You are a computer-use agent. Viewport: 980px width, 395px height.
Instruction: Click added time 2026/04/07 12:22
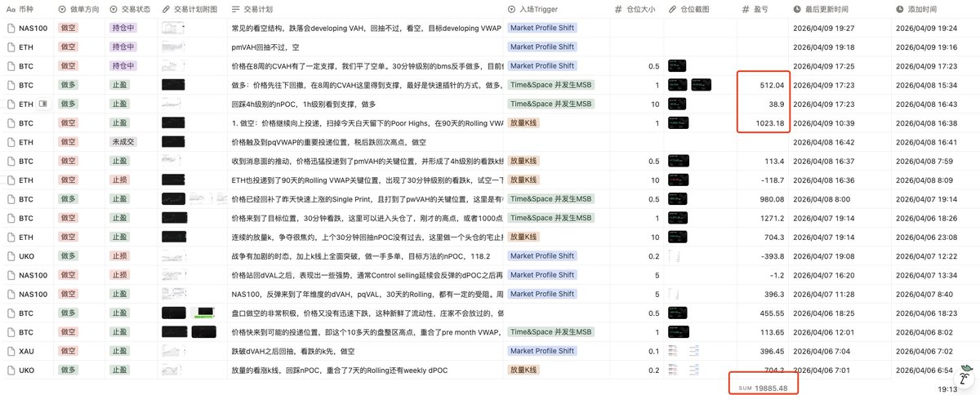pos(927,256)
